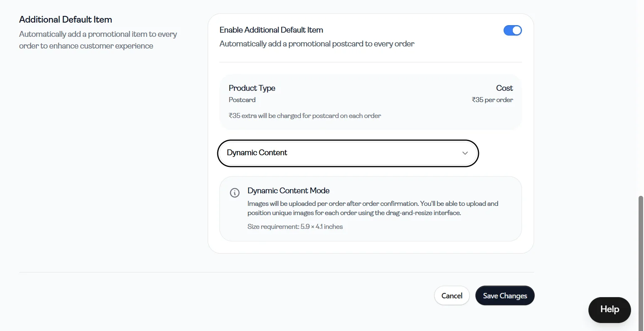This screenshot has width=644, height=331.
Task: Click the scrollbar track above the thumb
Action: click(x=641, y=96)
